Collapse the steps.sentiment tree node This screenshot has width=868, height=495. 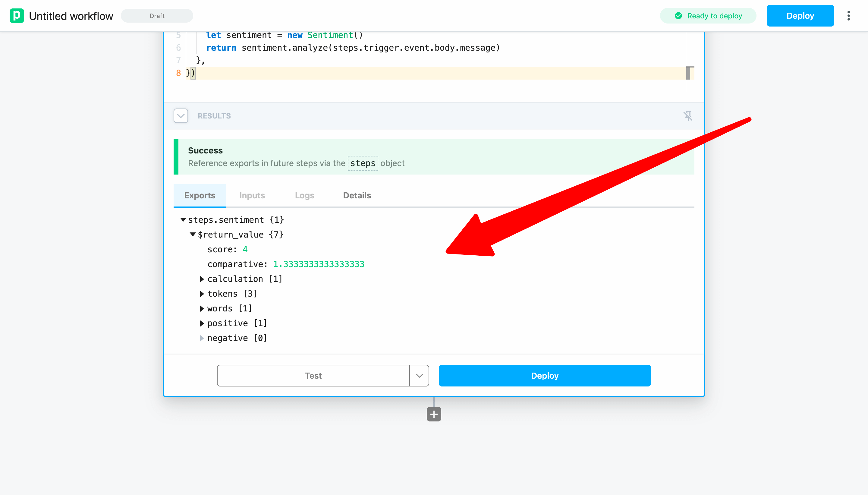[x=183, y=220]
